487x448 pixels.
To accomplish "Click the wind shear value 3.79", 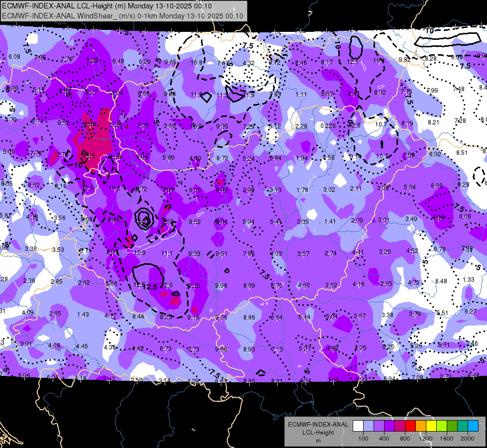I will point(415,314).
